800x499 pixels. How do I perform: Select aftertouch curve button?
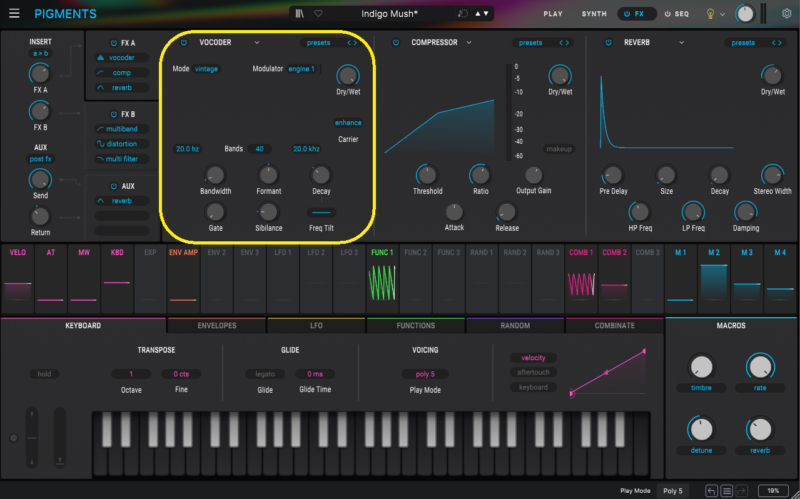(533, 372)
